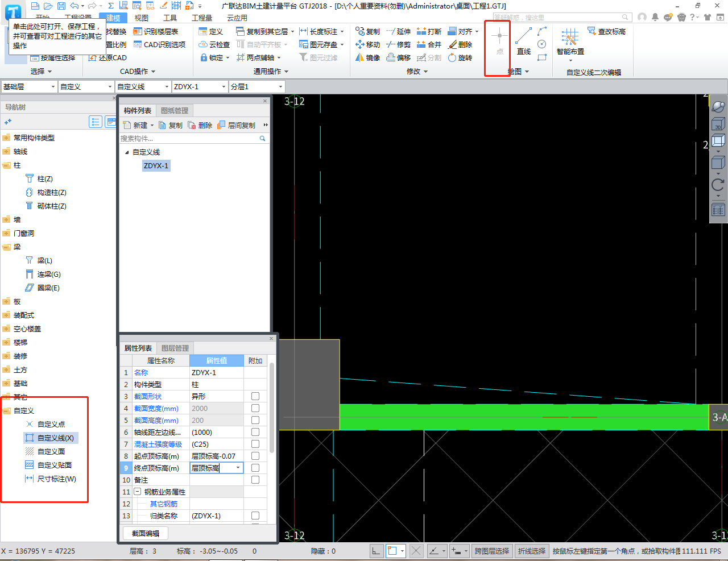Click the 修剪 trim tool

click(x=399, y=44)
